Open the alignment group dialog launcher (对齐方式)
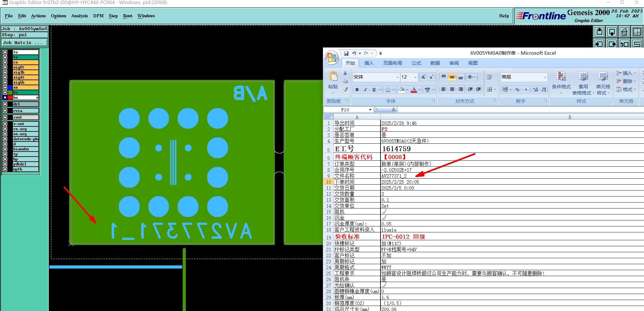The image size is (644, 311). coord(495,101)
